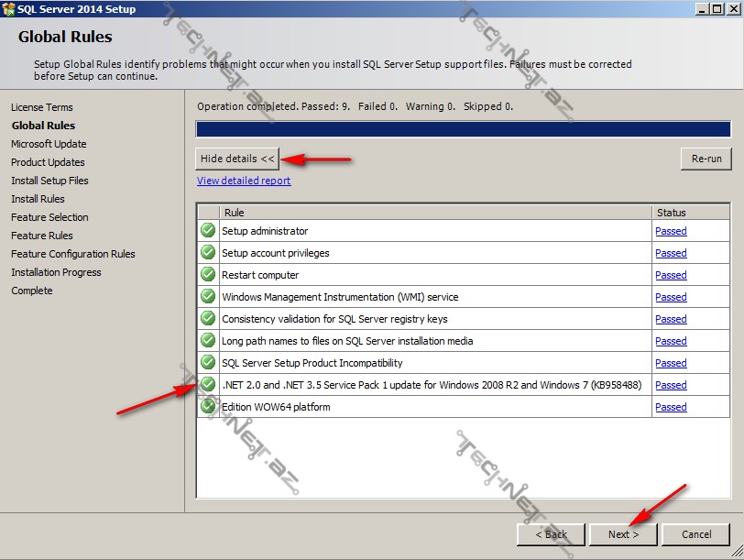Screen dimensions: 744x560
Task: Click passed icon next to WMI service rule
Action: click(208, 297)
